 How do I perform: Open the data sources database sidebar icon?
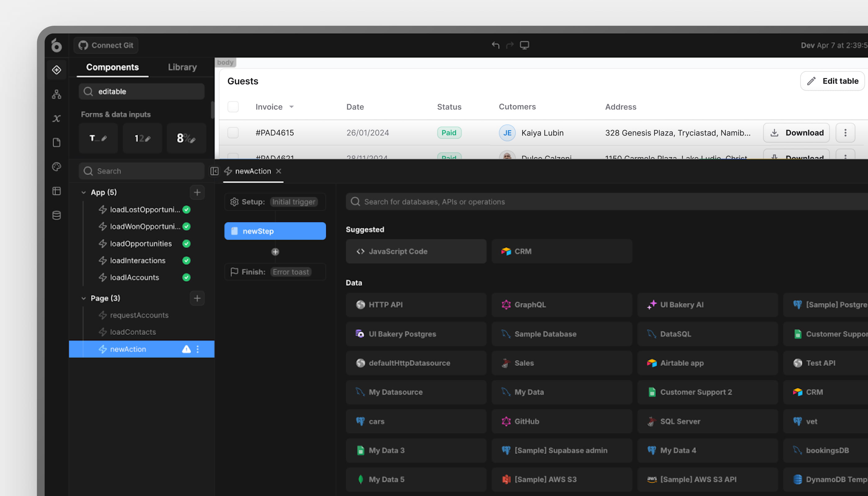(56, 215)
